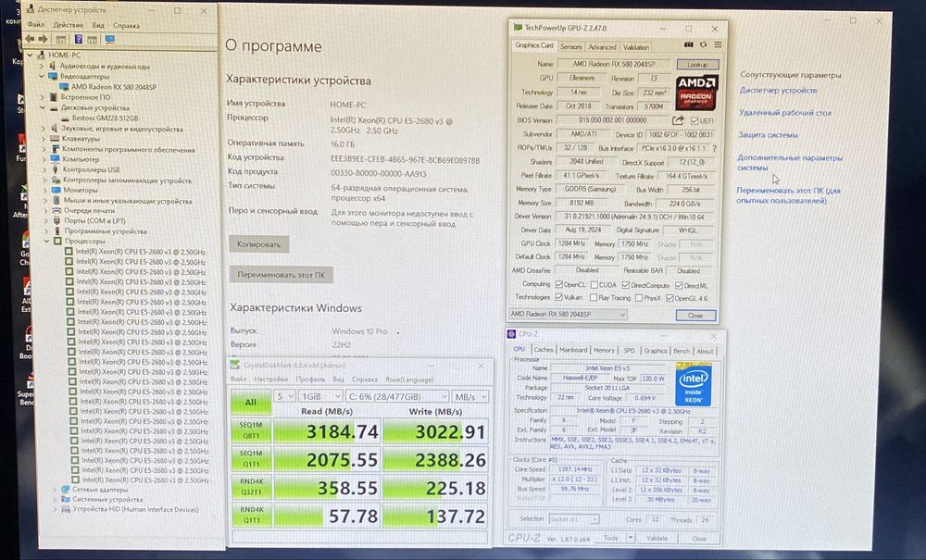The image size is (926, 560).
Task: Click the GPU-Z BIOS export share icon
Action: (678, 120)
